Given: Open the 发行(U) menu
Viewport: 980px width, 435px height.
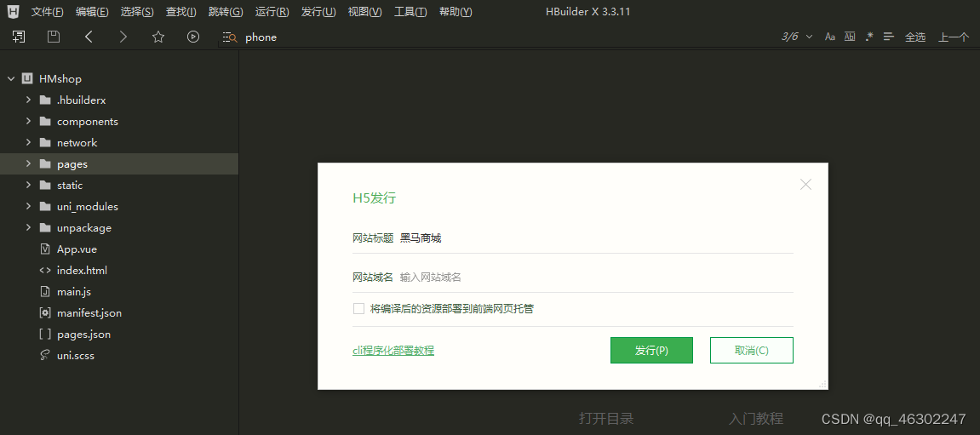Looking at the screenshot, I should [318, 12].
